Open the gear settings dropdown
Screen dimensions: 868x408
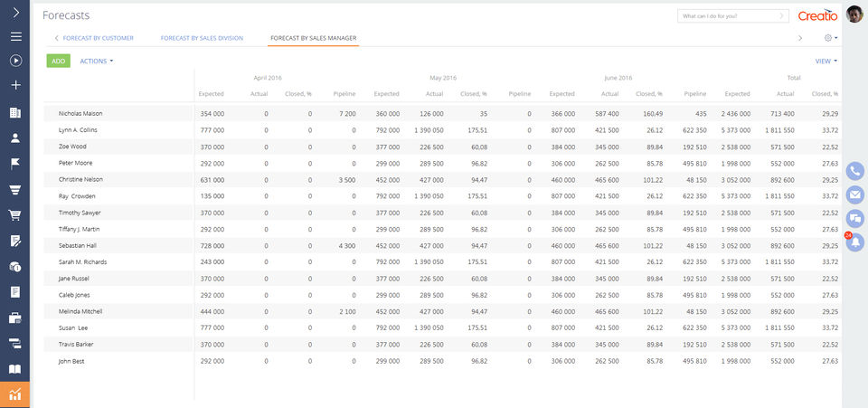pos(830,38)
